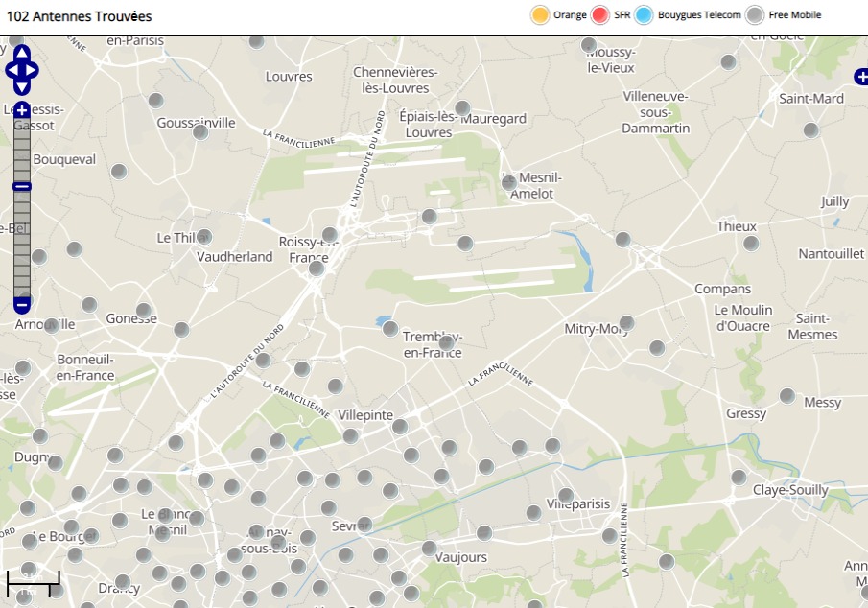Viewport: 868px width, 608px height.
Task: Click the zoom slider handle
Action: 22,186
